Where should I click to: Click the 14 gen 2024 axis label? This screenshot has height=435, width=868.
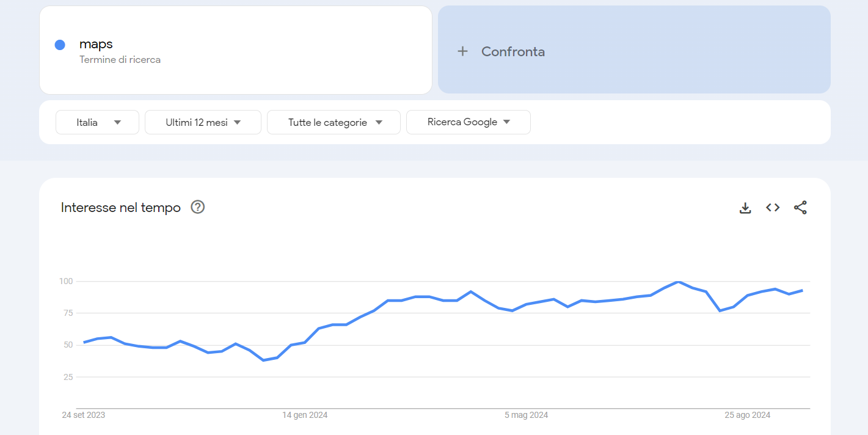(305, 415)
